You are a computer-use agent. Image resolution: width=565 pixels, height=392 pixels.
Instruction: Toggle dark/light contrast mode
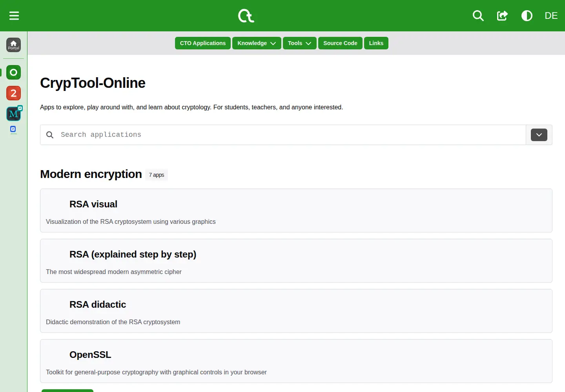527,16
